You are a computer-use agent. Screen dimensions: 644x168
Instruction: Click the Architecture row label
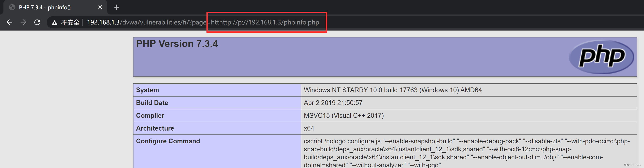[x=155, y=128]
